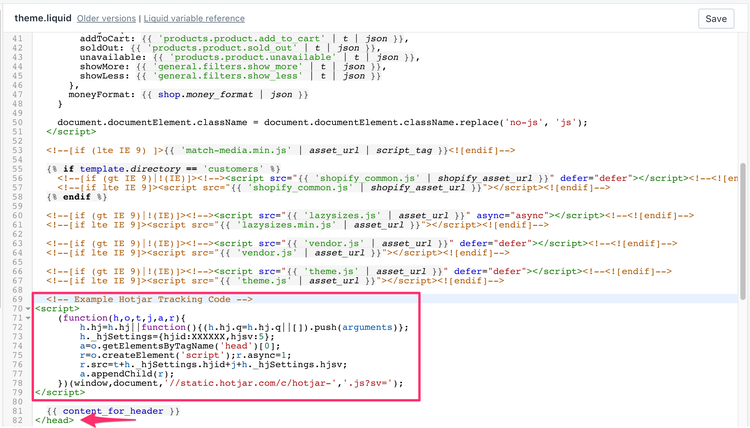Click the if template.directory line 55
Viewport: 750px width, 428px height.
pyautogui.click(x=163, y=169)
